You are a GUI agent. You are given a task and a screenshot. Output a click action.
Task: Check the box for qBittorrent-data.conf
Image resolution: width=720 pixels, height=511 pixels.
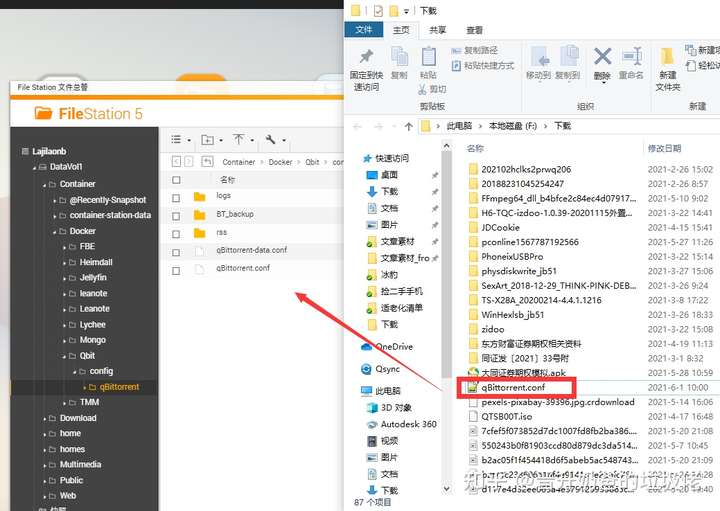point(176,253)
